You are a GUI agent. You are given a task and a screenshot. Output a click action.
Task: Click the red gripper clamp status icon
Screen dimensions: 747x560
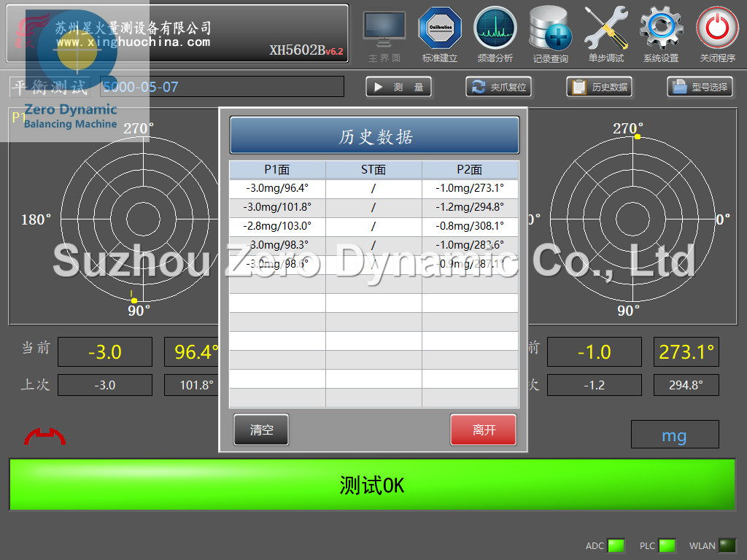point(44,437)
